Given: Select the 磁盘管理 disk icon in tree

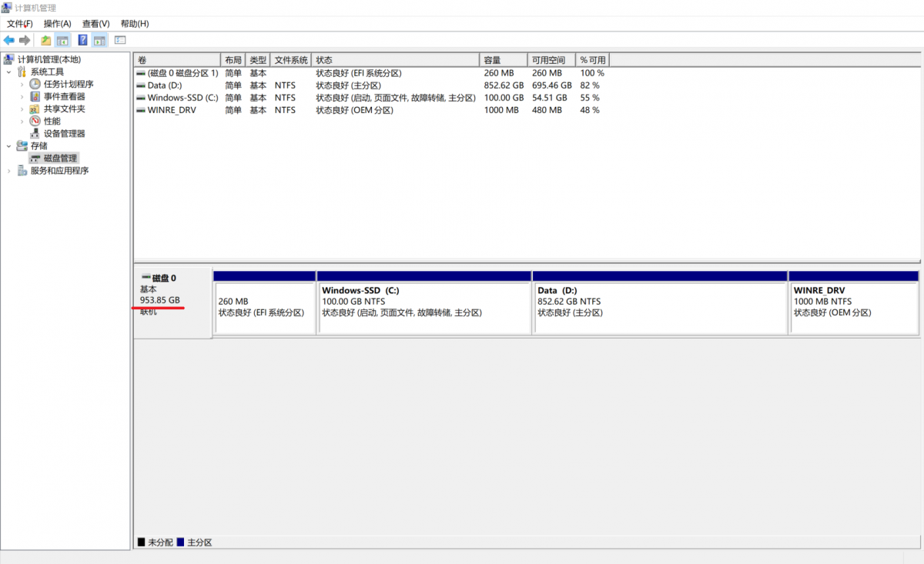Looking at the screenshot, I should pos(35,158).
